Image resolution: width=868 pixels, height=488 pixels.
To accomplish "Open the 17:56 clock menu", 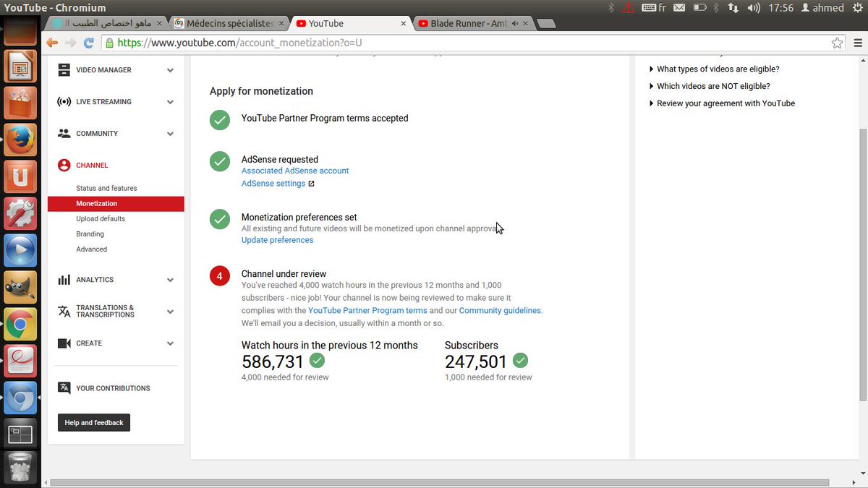I will [781, 7].
